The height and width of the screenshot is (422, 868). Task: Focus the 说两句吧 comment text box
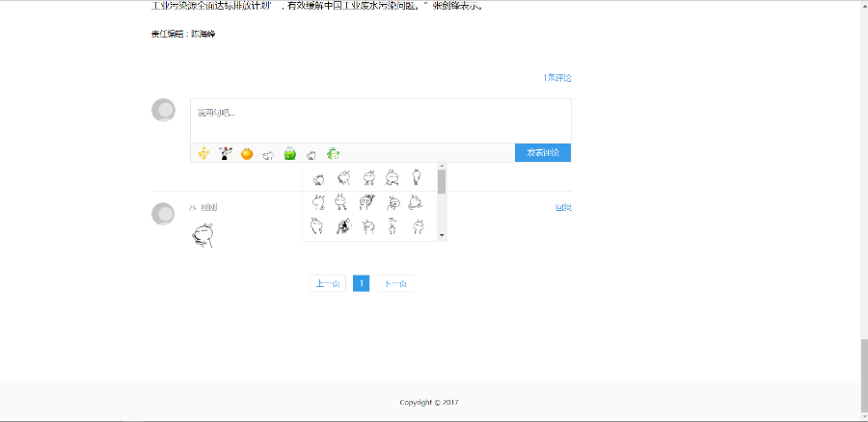[381, 121]
